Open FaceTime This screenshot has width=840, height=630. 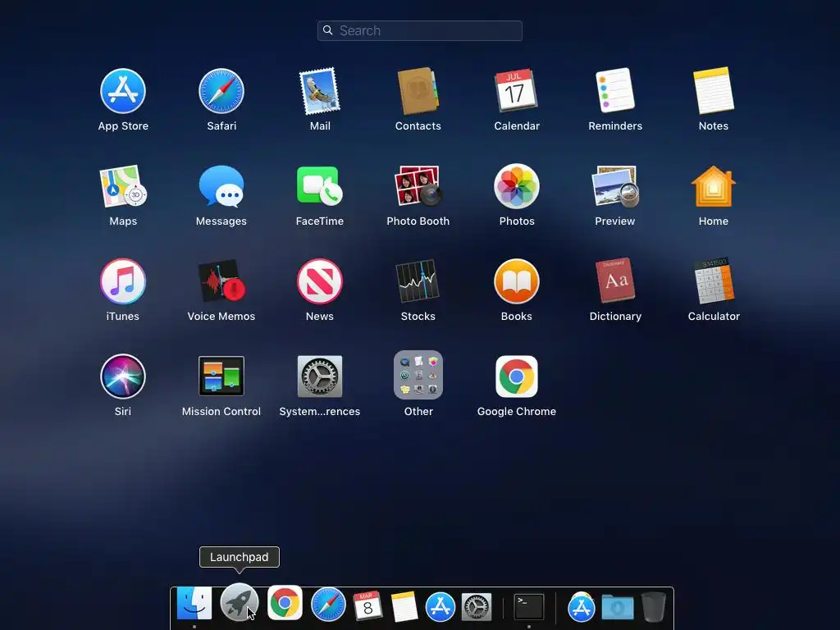click(319, 186)
